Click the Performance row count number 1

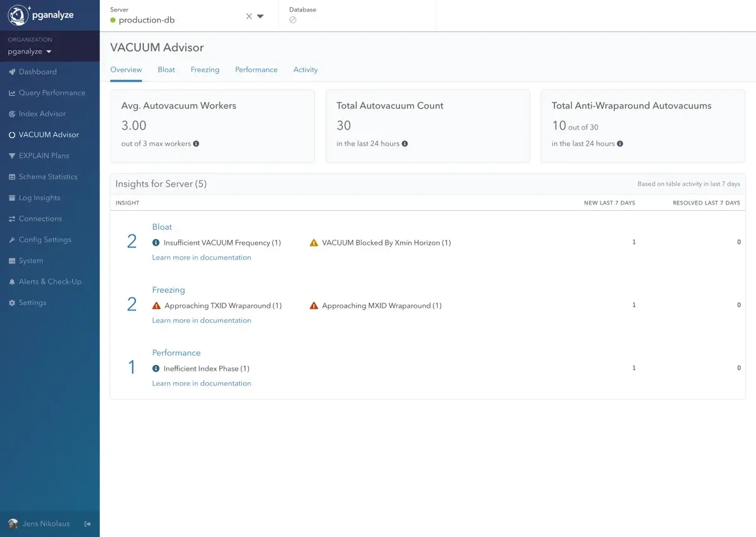tap(132, 368)
